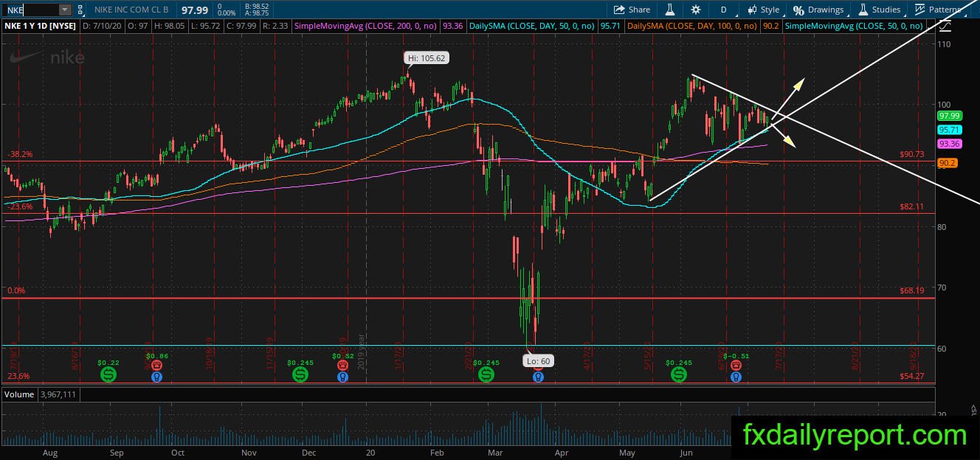Click the 0.0% Fibonacci label
This screenshot has width=980, height=460.
16,291
